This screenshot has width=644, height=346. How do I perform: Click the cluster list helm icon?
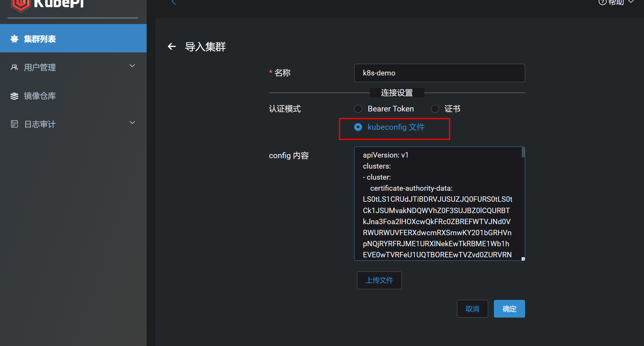15,39
